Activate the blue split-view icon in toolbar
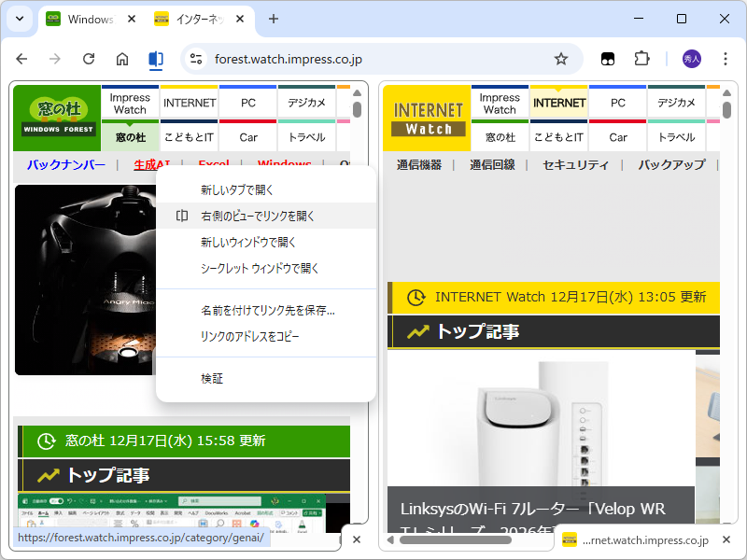747x560 pixels. point(156,58)
